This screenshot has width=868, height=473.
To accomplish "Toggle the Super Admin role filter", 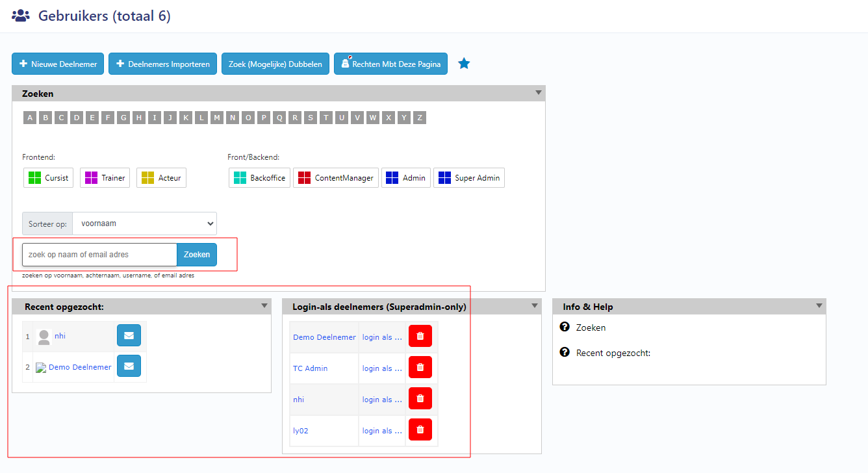I will pos(469,178).
